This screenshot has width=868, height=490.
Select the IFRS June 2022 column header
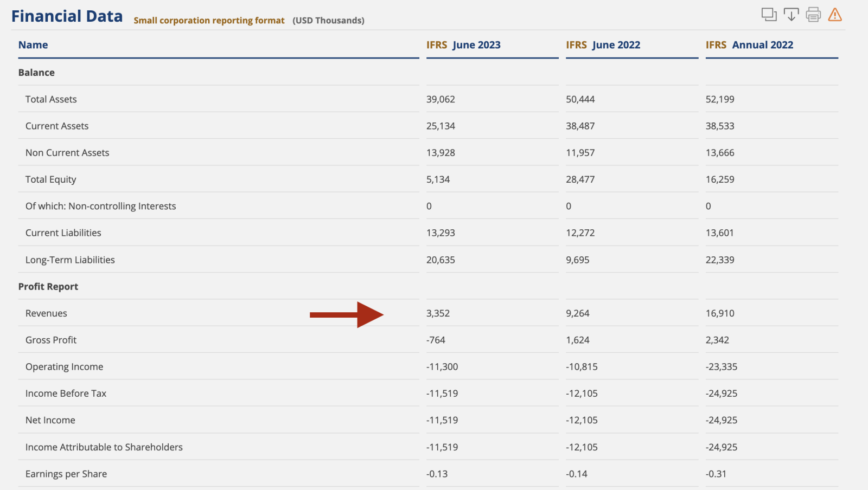coord(603,45)
